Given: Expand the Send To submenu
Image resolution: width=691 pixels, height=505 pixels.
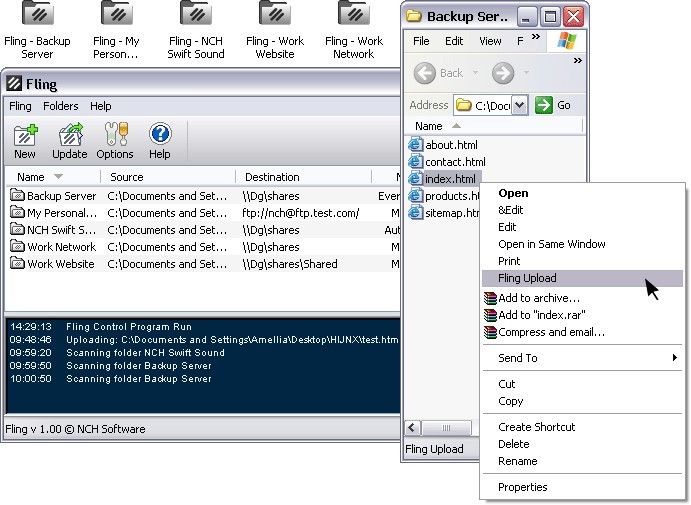Looking at the screenshot, I should tap(582, 358).
